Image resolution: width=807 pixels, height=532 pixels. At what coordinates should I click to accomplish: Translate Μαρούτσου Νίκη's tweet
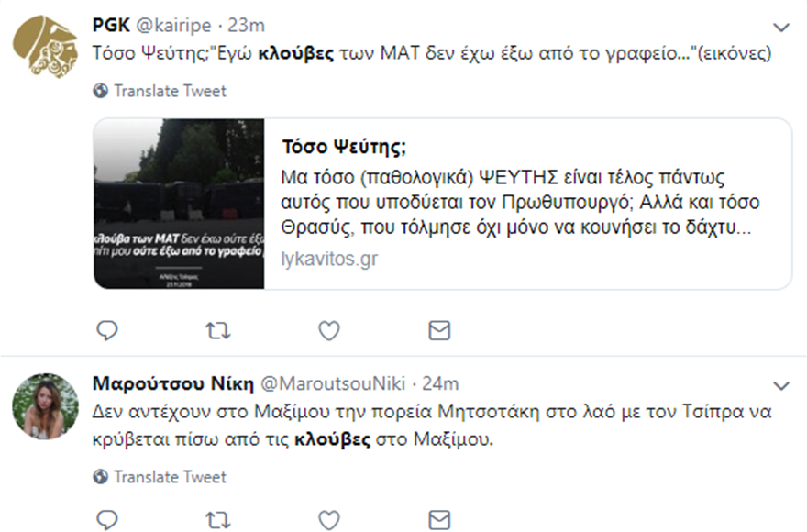170,477
